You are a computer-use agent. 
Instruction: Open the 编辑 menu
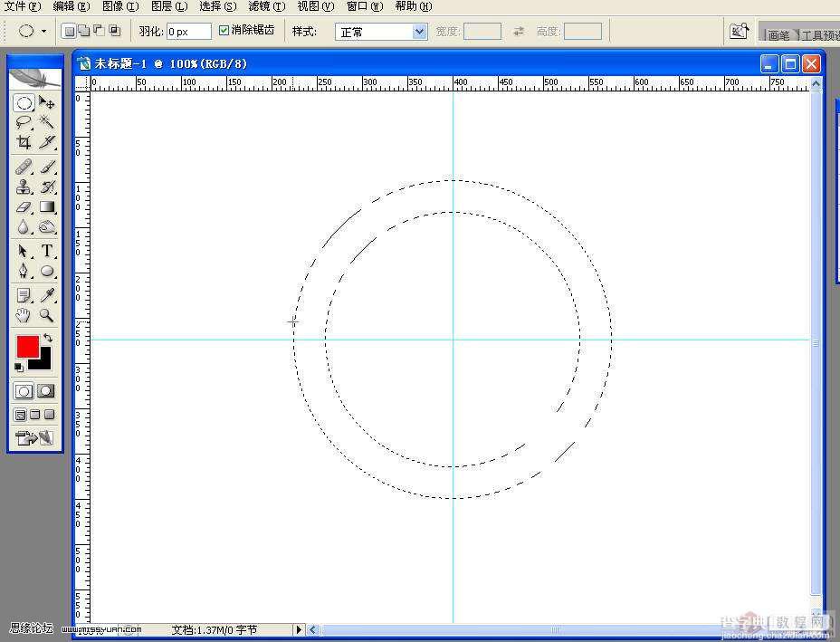click(x=72, y=6)
